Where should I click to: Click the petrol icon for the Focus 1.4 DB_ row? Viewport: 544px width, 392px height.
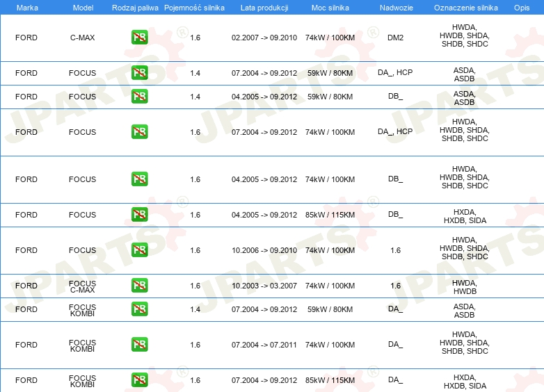[139, 97]
